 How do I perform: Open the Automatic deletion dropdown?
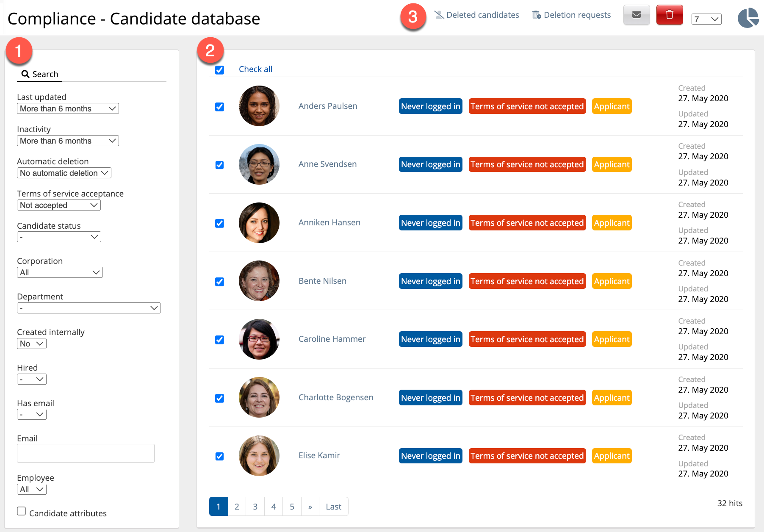point(64,173)
